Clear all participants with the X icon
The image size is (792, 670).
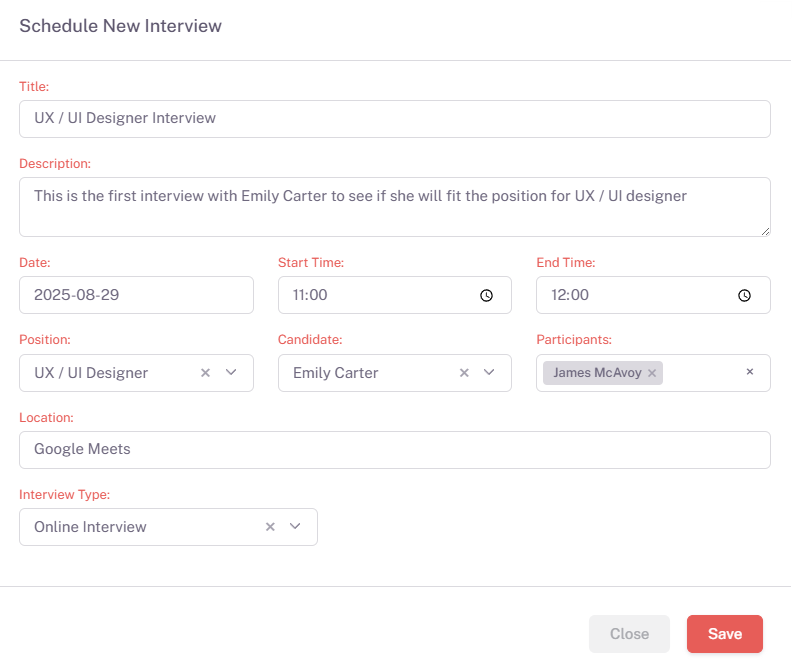750,372
